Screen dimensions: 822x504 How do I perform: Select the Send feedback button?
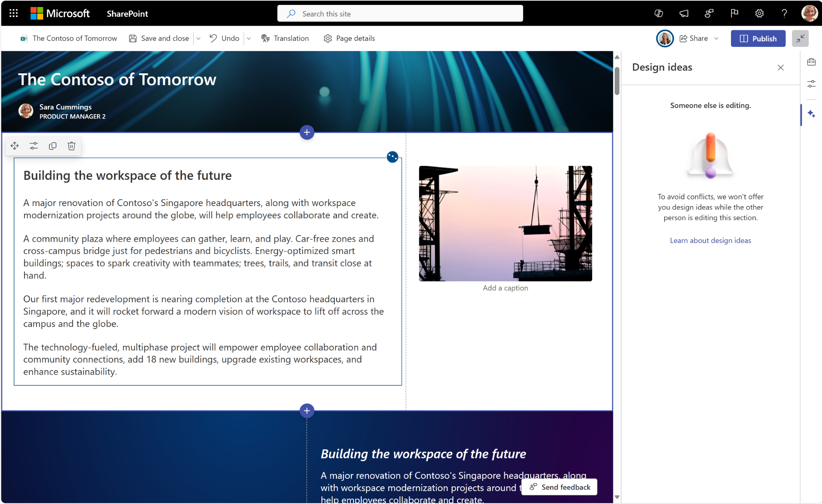[559, 487]
